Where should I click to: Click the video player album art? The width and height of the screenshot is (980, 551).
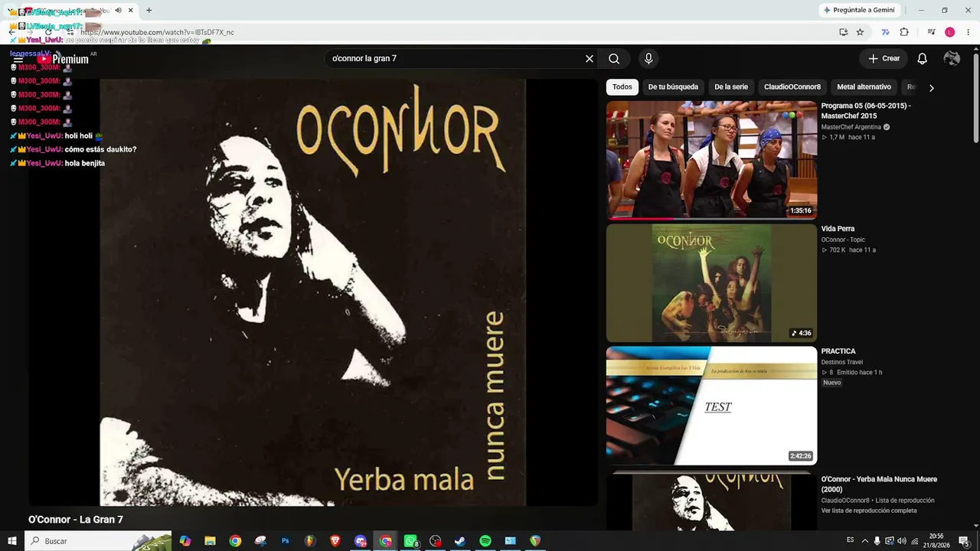click(313, 292)
